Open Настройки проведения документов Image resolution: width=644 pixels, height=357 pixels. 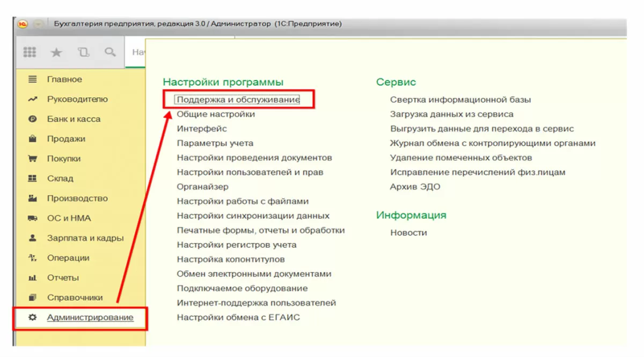254,158
